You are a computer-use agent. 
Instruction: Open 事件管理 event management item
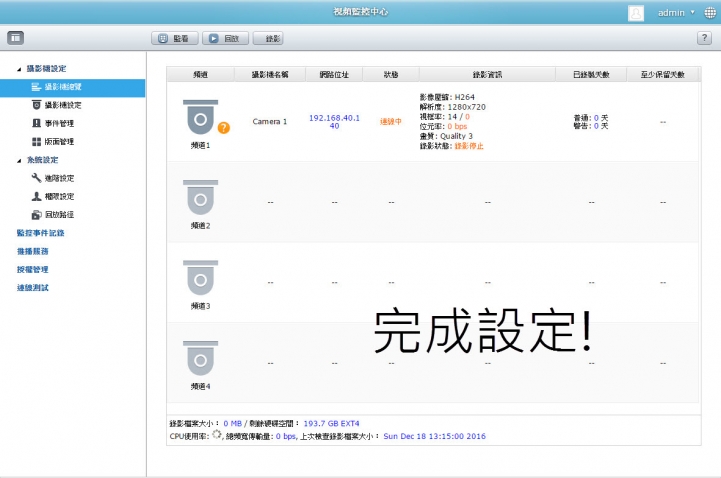coord(60,123)
